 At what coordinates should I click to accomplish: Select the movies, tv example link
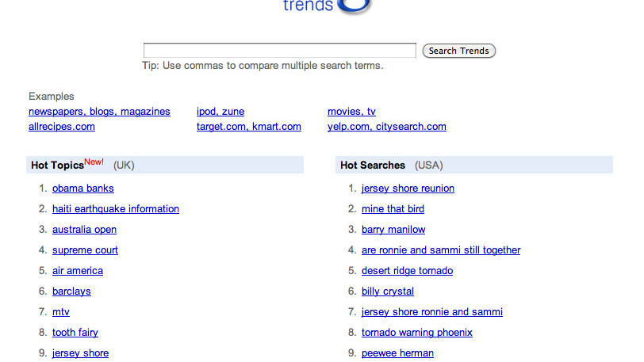click(351, 112)
